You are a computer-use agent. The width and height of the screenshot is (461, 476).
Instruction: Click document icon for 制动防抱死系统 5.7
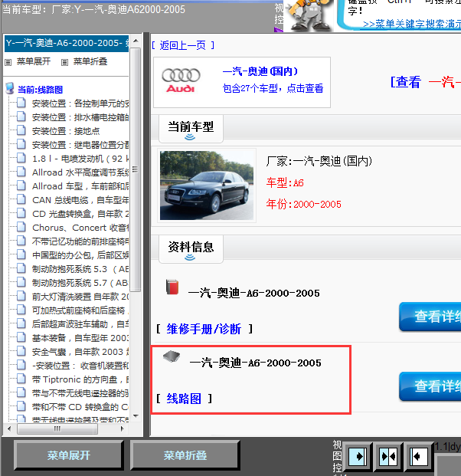[x=21, y=282]
